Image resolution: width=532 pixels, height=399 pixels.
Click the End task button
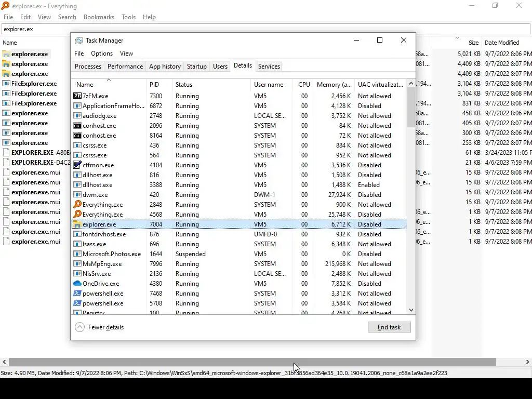point(389,327)
